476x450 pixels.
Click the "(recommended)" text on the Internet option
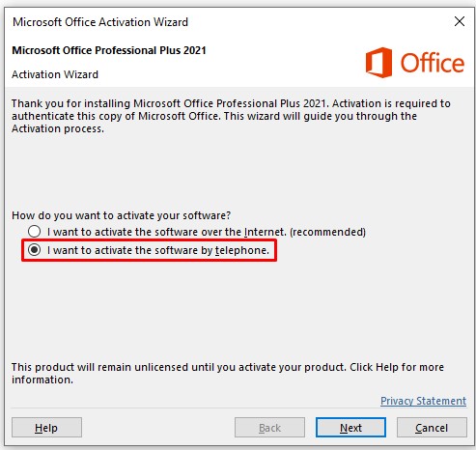(327, 232)
